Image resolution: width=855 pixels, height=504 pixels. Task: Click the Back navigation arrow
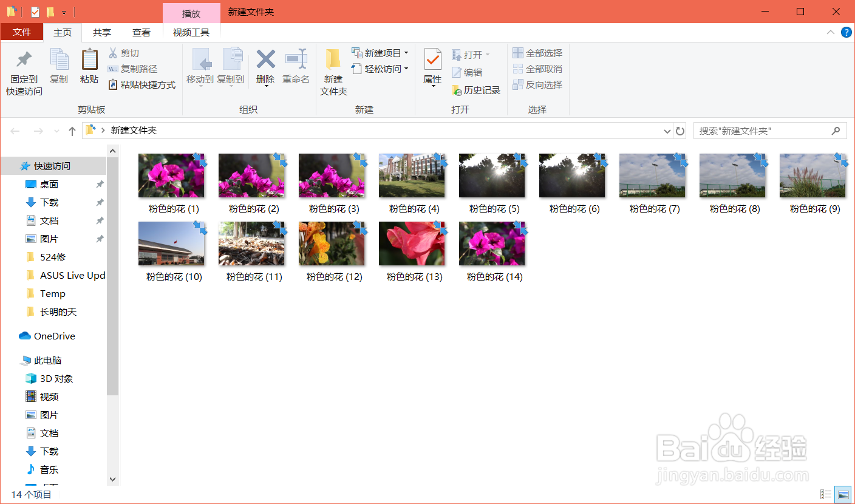point(16,131)
